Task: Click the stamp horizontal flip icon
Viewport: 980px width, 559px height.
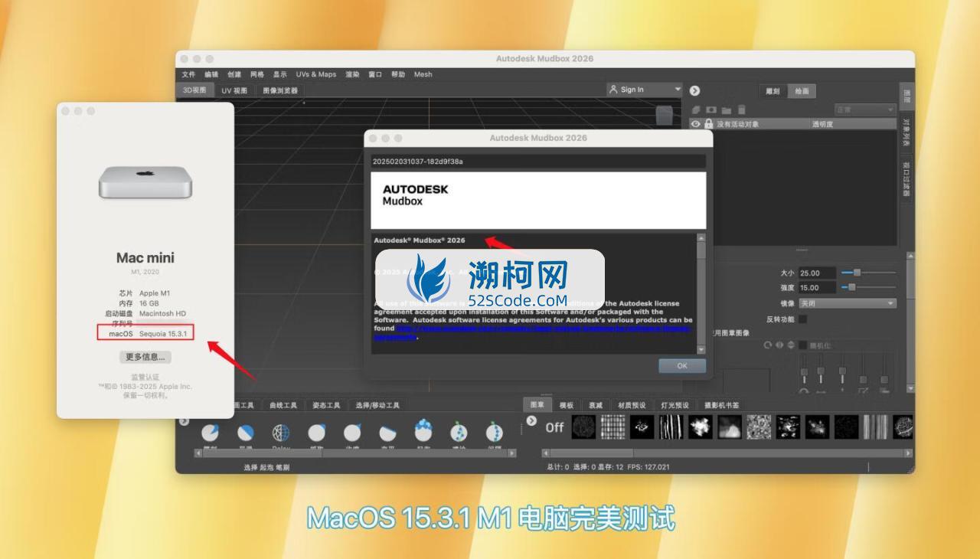Action: [779, 345]
